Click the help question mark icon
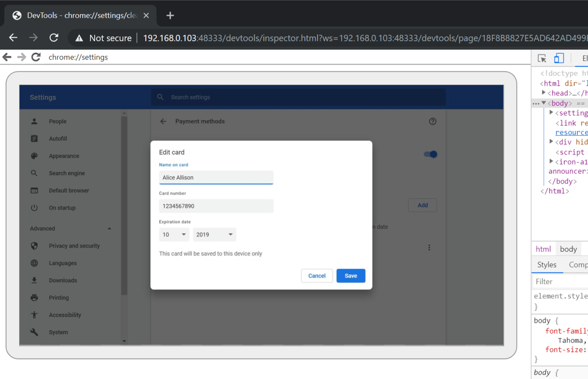Screen dimensions: 588x379 tap(433, 121)
